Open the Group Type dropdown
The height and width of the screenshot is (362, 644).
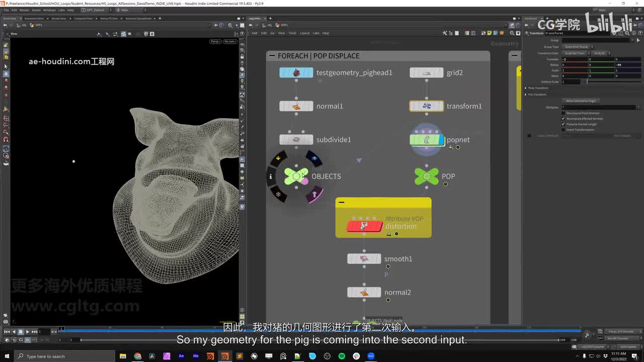coord(578,47)
